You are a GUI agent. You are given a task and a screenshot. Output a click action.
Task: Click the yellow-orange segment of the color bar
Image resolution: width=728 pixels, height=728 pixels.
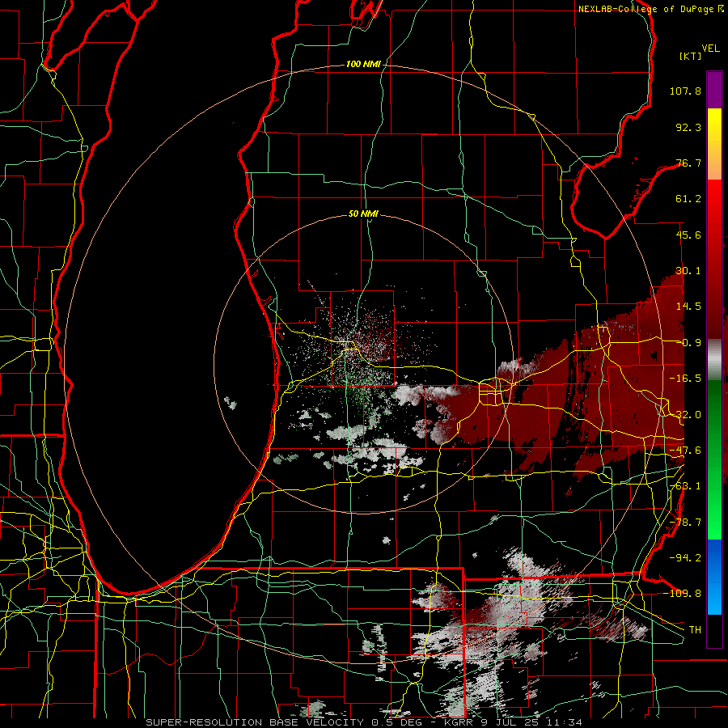point(714,144)
